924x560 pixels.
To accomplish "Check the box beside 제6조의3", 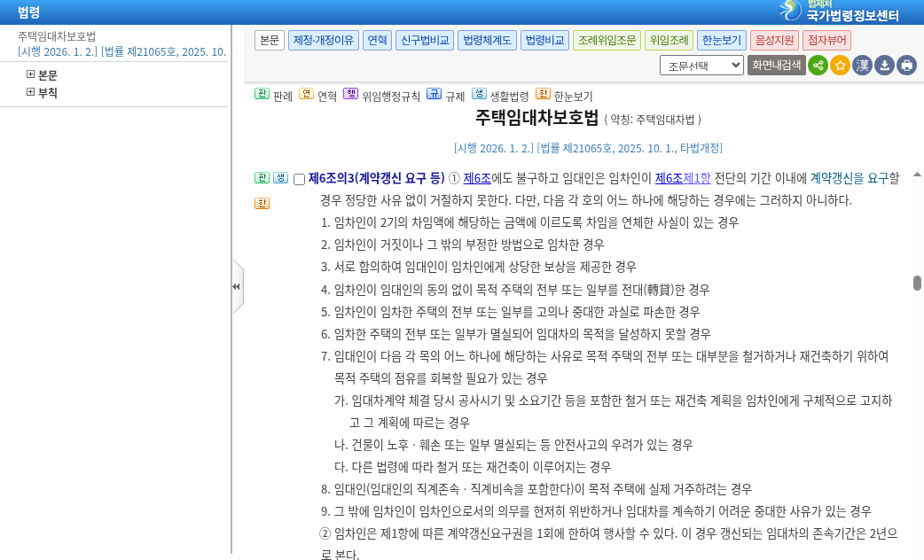I will 300,179.
